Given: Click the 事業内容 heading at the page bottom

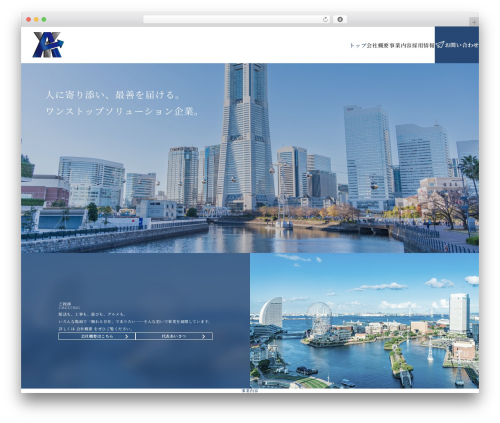Looking at the screenshot, I should [250, 390].
